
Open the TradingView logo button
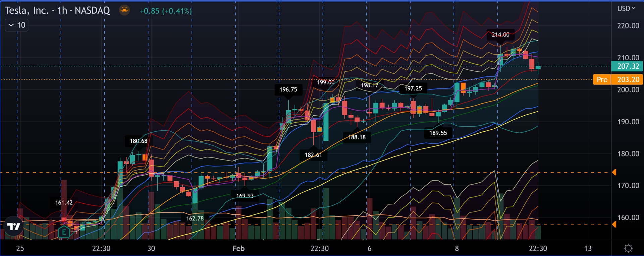(14, 227)
